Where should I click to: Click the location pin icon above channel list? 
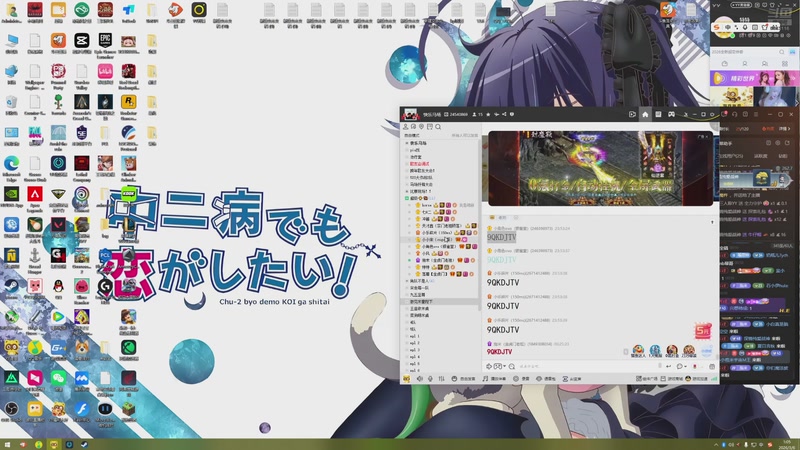pos(421,127)
